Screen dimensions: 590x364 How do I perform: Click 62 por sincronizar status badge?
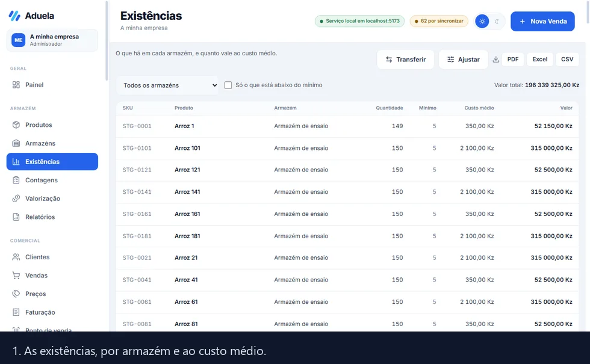(439, 21)
